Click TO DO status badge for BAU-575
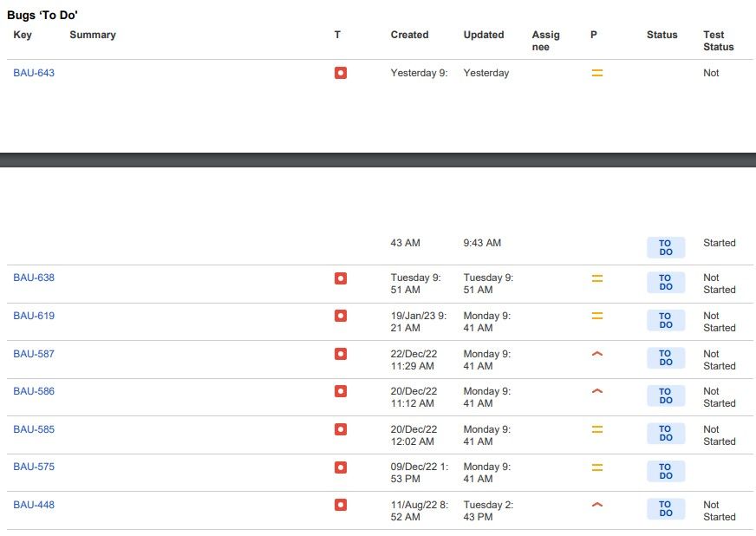Screen dimensions: 756x536 click(666, 471)
